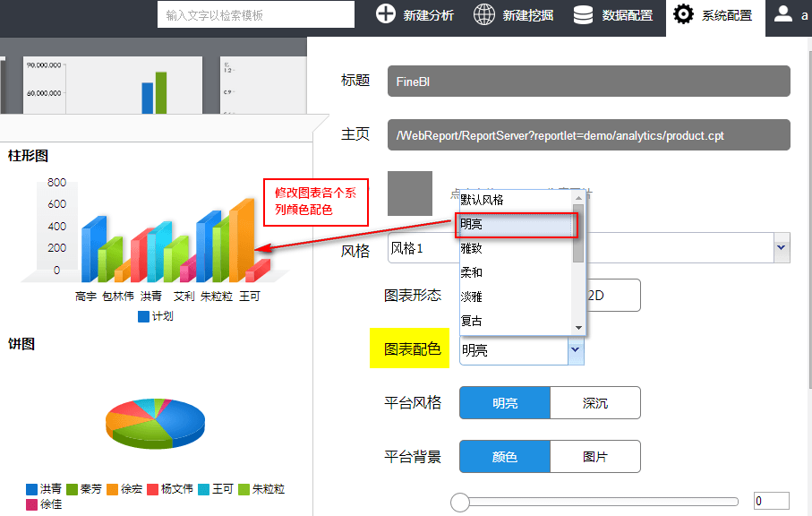Select 默认风格 option in list
The height and width of the screenshot is (516, 812).
(x=515, y=200)
